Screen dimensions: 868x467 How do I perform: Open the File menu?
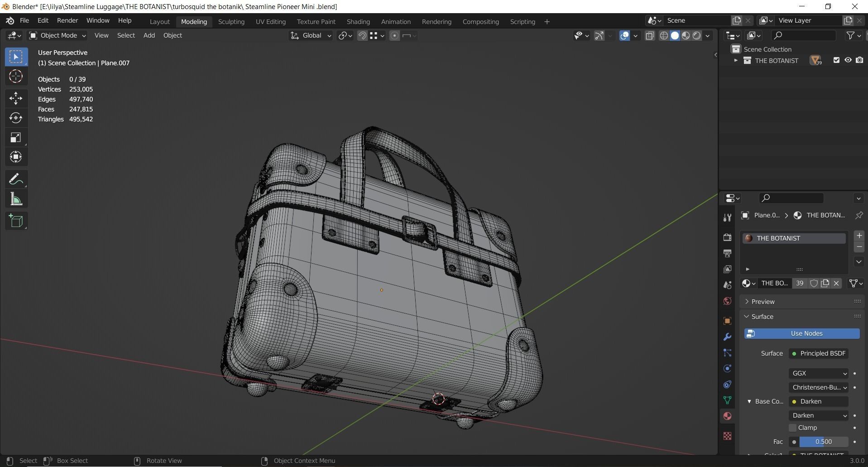(x=24, y=21)
